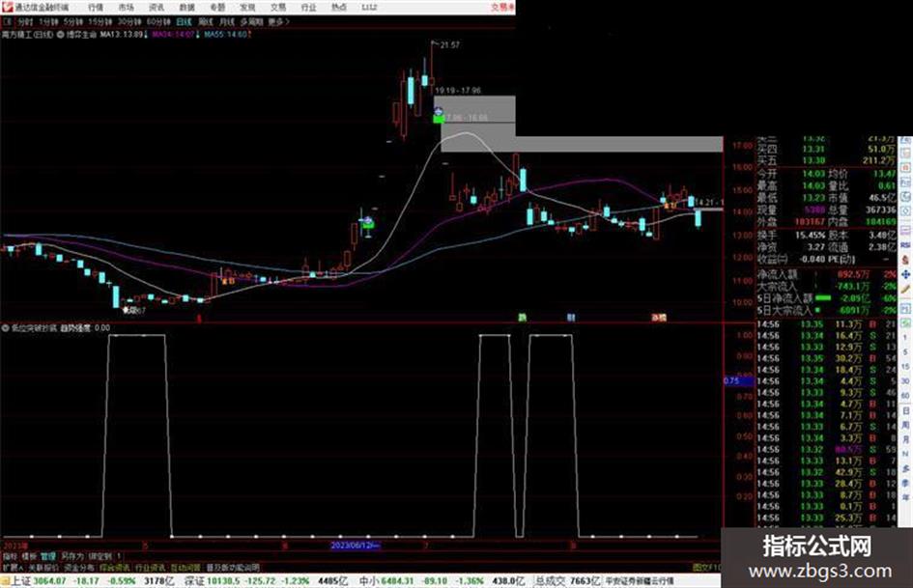Open the 互动问答 tab
This screenshot has width=913, height=588.
tap(185, 567)
